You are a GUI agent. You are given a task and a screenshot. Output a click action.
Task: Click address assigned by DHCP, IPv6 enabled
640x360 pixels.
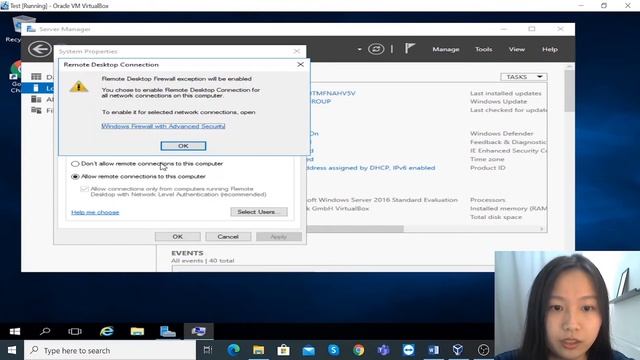tap(371, 168)
